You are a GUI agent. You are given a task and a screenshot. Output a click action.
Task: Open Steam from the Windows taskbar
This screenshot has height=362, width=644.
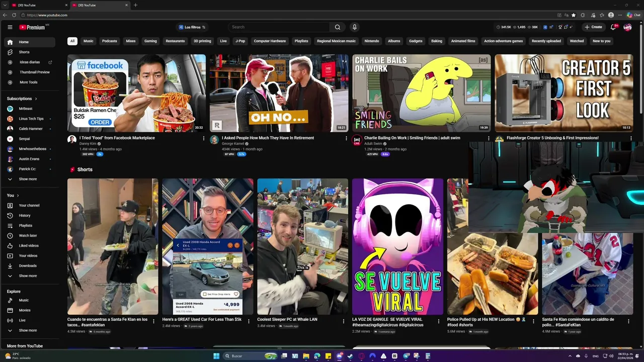[351, 356]
